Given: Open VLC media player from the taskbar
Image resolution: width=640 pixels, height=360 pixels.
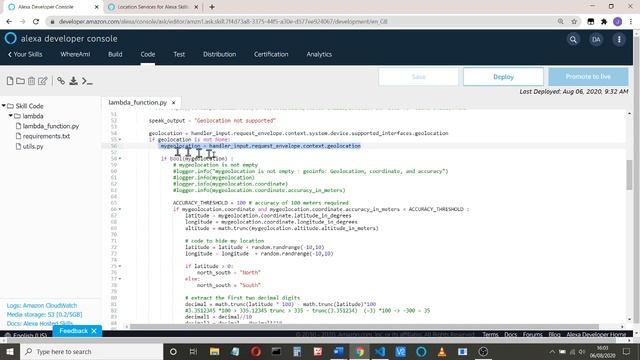Looking at the screenshot, I should [x=442, y=351].
